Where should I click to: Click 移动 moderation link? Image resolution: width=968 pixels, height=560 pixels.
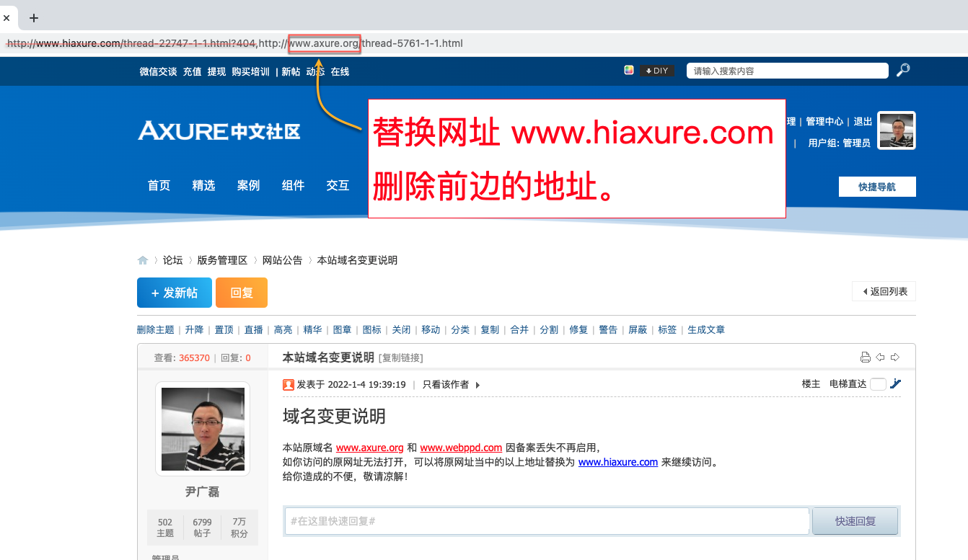coord(431,329)
